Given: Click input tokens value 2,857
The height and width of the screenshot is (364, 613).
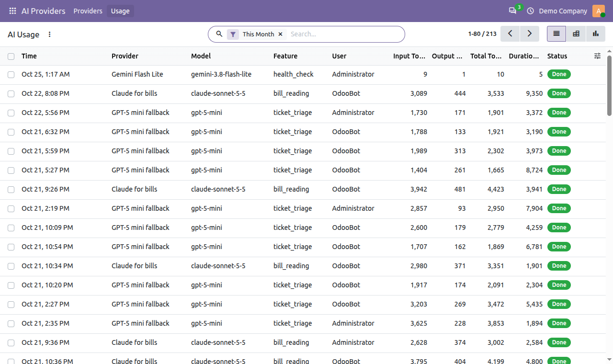Looking at the screenshot, I should (x=419, y=208).
